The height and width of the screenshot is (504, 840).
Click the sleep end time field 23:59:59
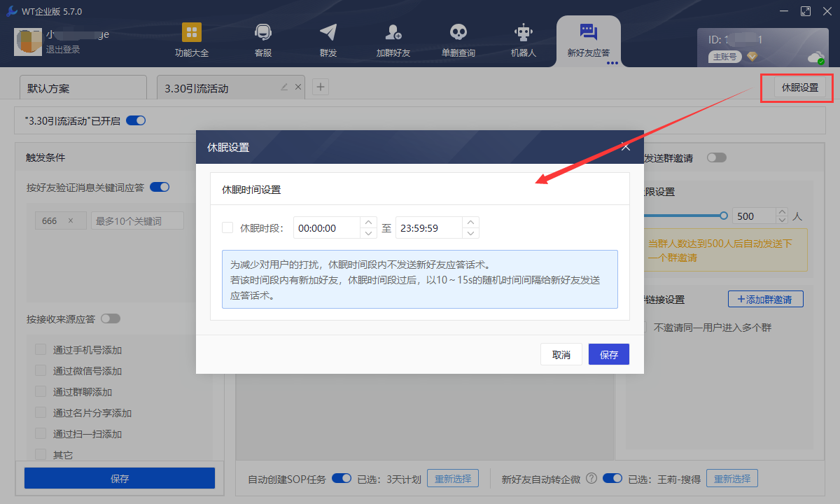pos(428,228)
